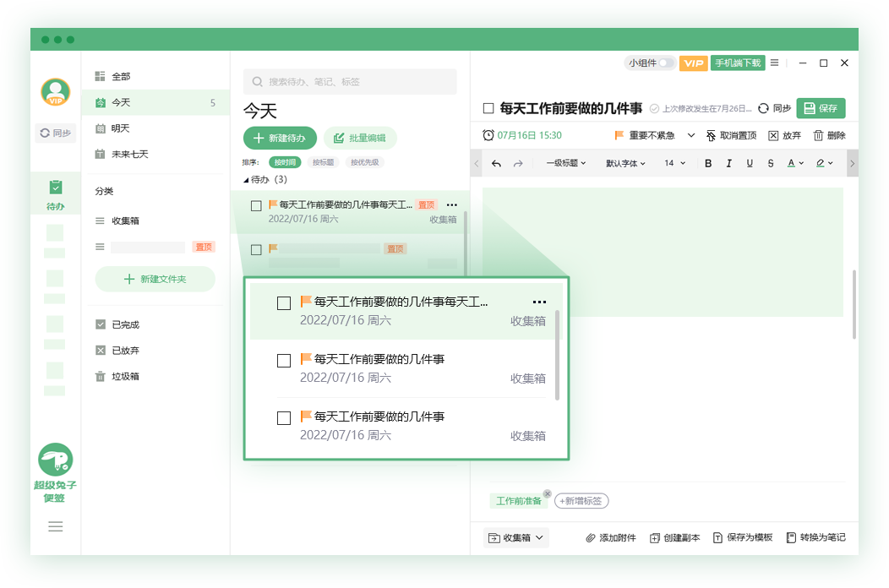This screenshot has width=889, height=588.
Task: Redo the last edit in the editor
Action: (518, 163)
